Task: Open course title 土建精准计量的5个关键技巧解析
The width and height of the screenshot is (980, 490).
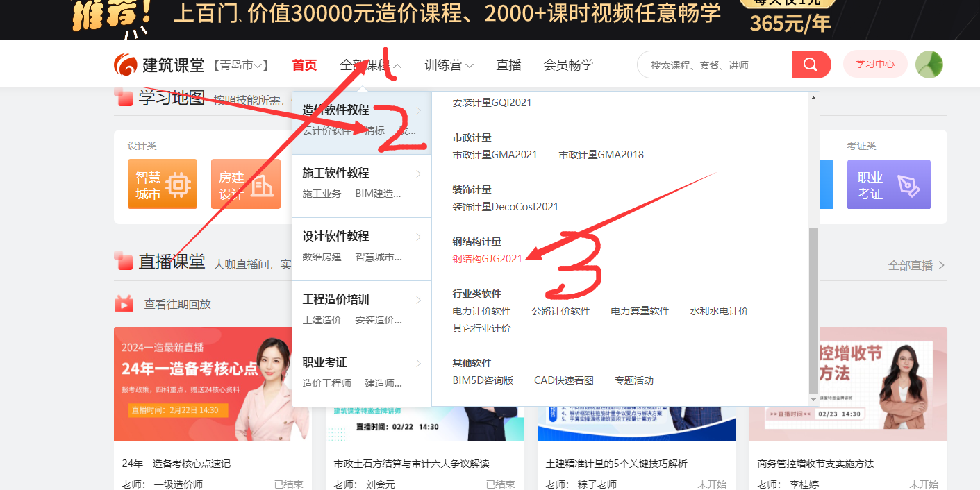Action: 617,464
